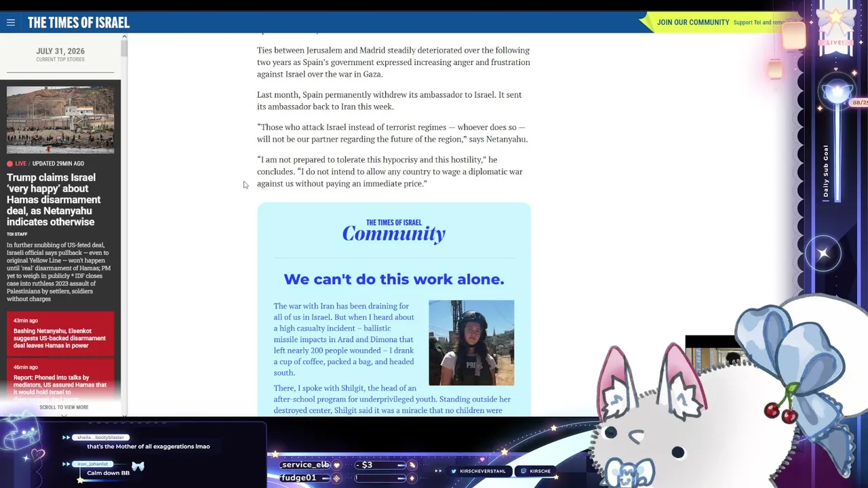Click the Twitter bird icon beside KIRSCHEVERSTAHL
Screen dimensions: 868x488
click(x=454, y=471)
